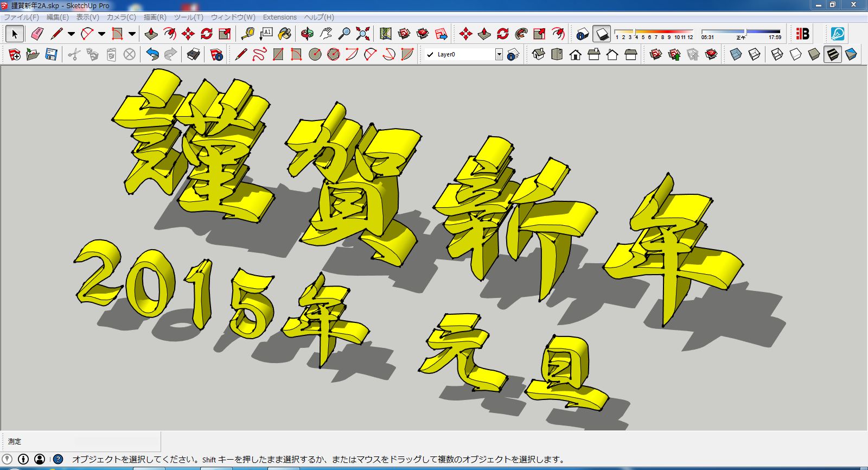The width and height of the screenshot is (868, 470).
Task: Pick the pink Eraser tool
Action: pos(37,34)
